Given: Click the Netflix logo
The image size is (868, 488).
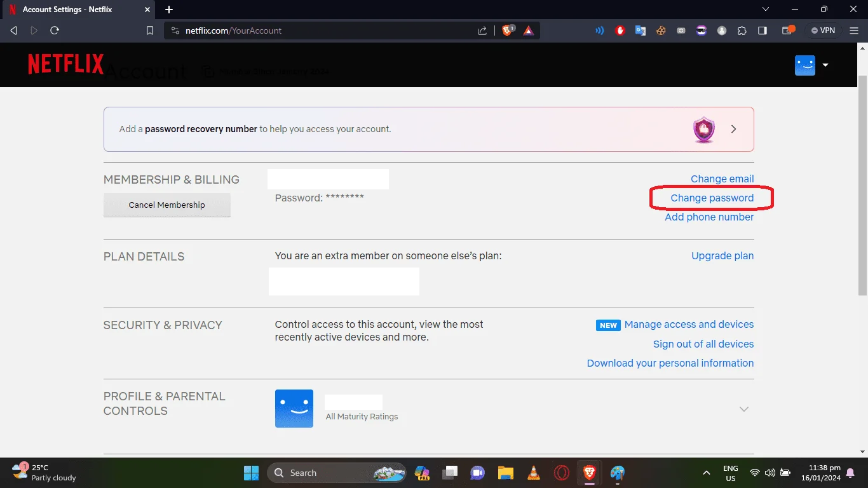Looking at the screenshot, I should [x=65, y=64].
